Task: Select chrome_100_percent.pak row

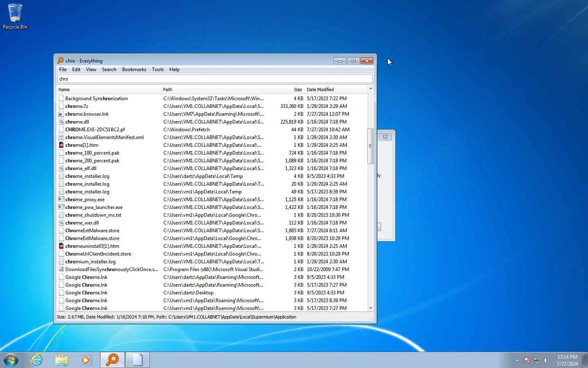Action: click(x=212, y=153)
